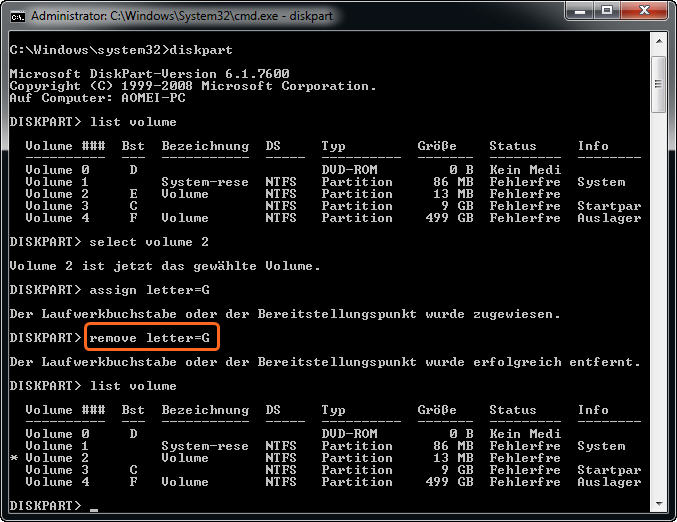Click the cursor at the last DISKPART prompt
677x522 pixels.
[x=93, y=507]
